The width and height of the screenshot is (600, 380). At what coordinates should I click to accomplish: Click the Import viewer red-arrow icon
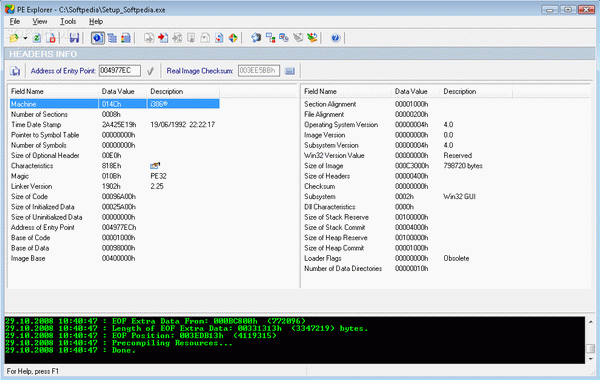point(163,38)
